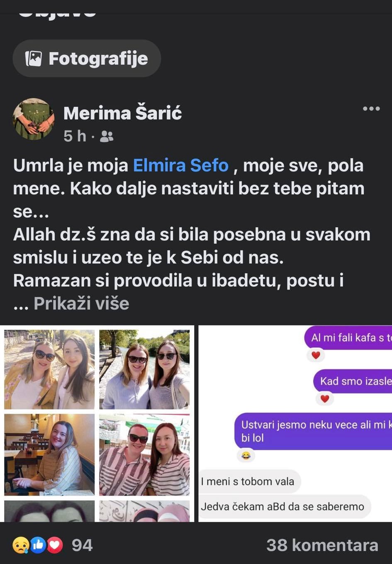Open the Fotografije photos button
This screenshot has height=564, width=392.
(87, 59)
